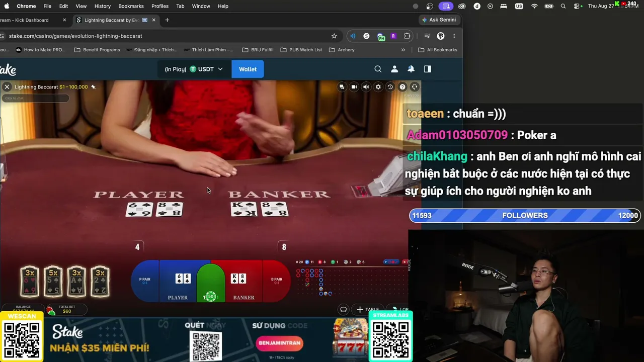Click the blue sound-wave extension icon
This screenshot has width=644, height=362.
[353, 36]
